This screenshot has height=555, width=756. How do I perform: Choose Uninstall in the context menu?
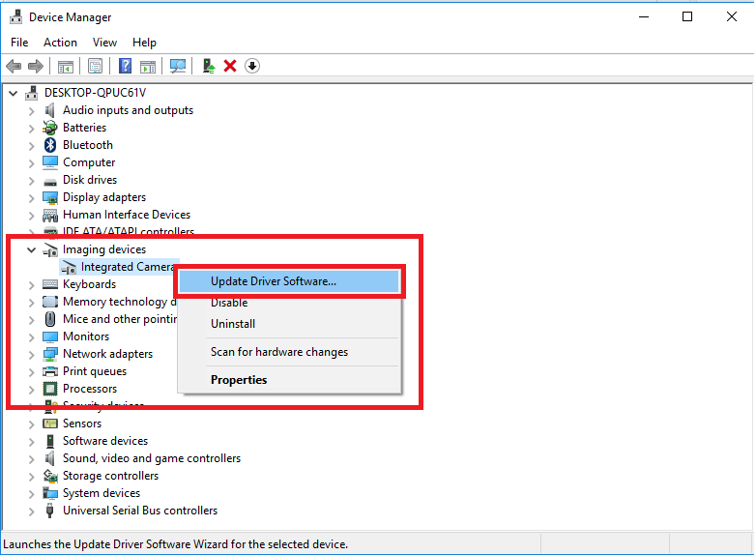click(x=233, y=324)
